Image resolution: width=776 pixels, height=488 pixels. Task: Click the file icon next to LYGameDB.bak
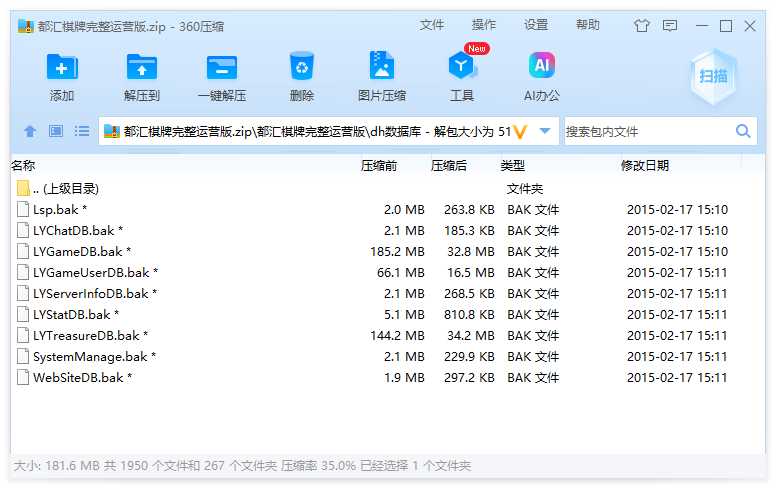(23, 251)
